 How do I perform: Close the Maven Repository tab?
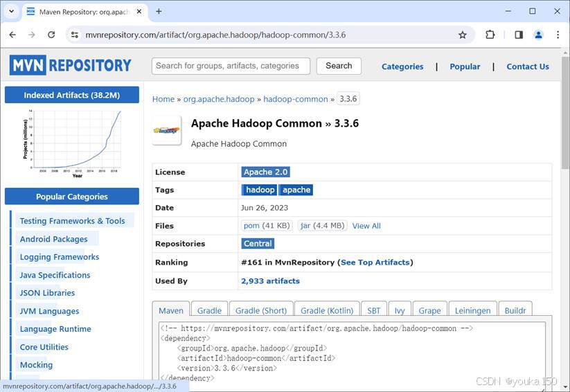point(139,12)
